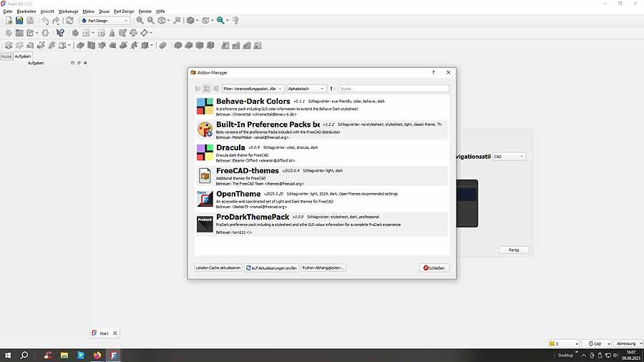This screenshot has width=644, height=362.
Task: Click the Suche search field
Action: point(394,89)
